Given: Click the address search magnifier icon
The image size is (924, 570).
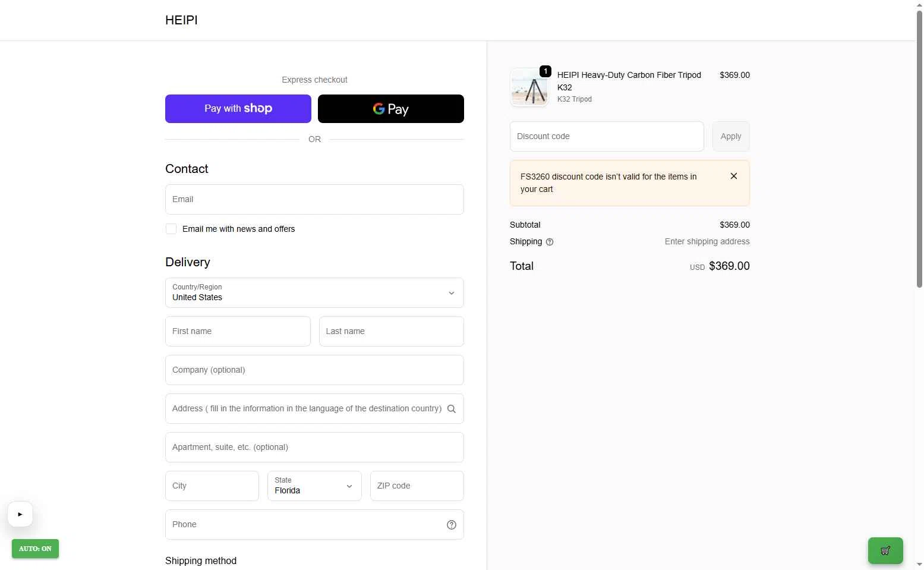Looking at the screenshot, I should click(452, 409).
